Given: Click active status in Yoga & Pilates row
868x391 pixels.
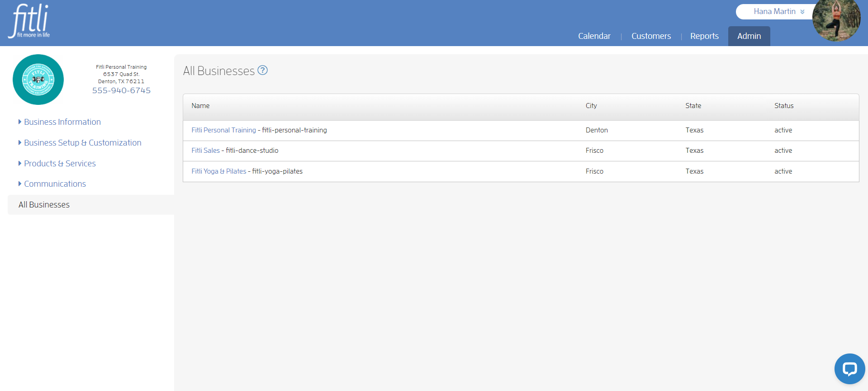Looking at the screenshot, I should click(x=783, y=171).
